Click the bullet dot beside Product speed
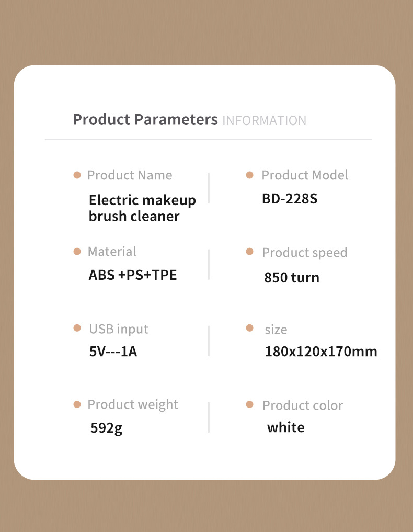The image size is (413, 532). coord(249,252)
